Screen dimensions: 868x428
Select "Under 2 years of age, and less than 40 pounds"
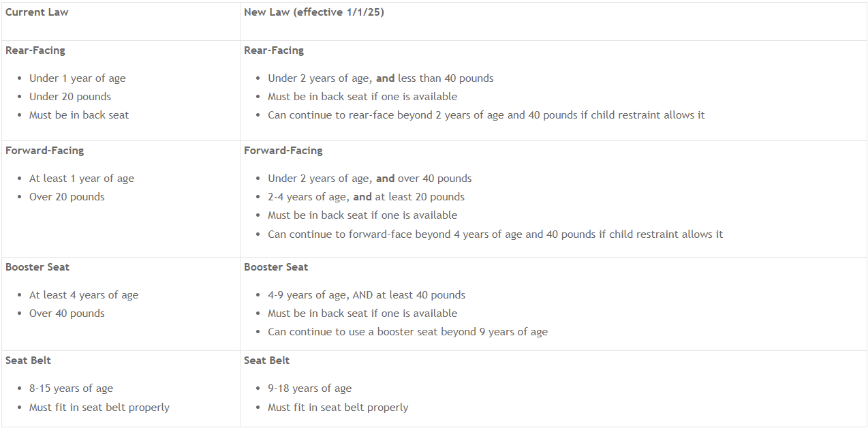coord(380,78)
